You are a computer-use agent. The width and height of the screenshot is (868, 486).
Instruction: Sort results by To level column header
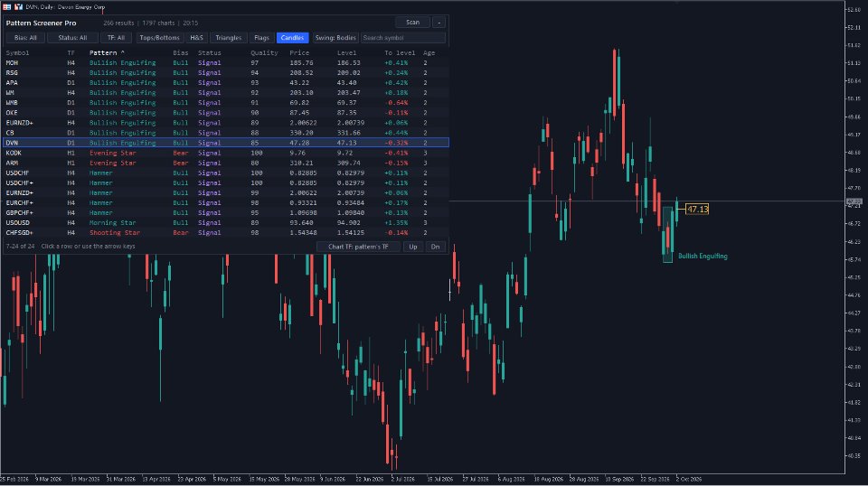[x=400, y=53]
